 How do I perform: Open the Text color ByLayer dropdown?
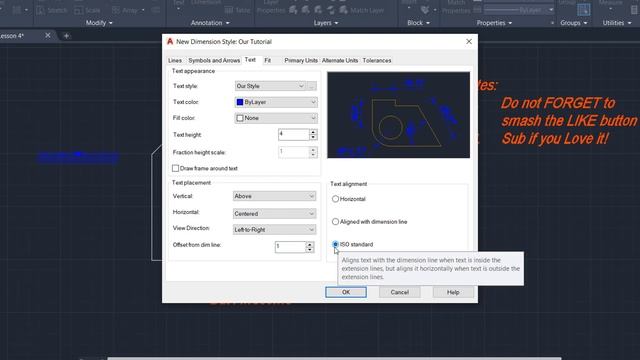click(276, 102)
